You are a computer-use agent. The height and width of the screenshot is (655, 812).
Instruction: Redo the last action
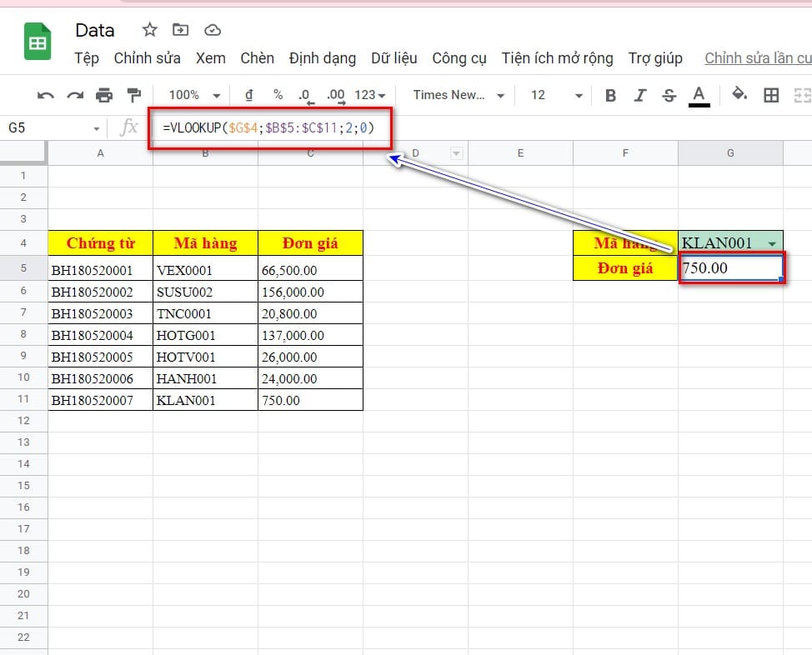pyautogui.click(x=75, y=95)
